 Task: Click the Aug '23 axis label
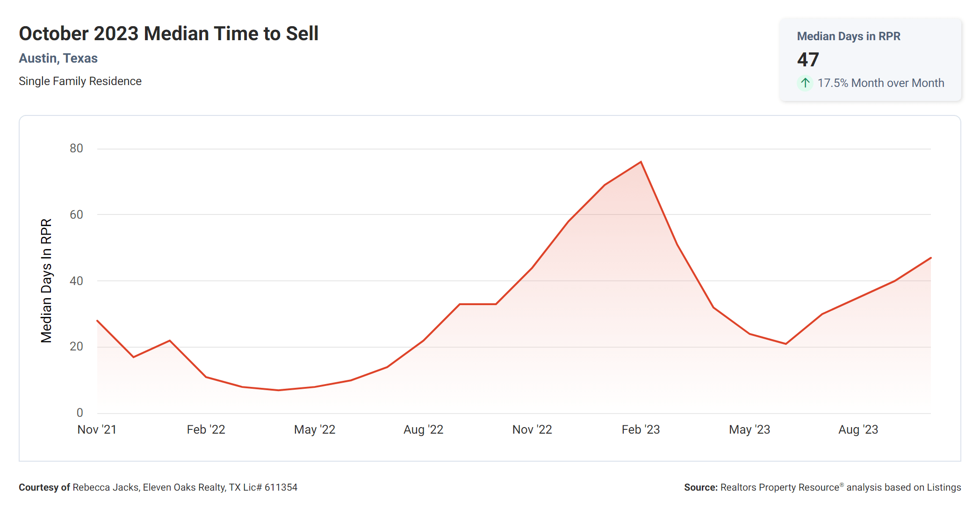[858, 429]
